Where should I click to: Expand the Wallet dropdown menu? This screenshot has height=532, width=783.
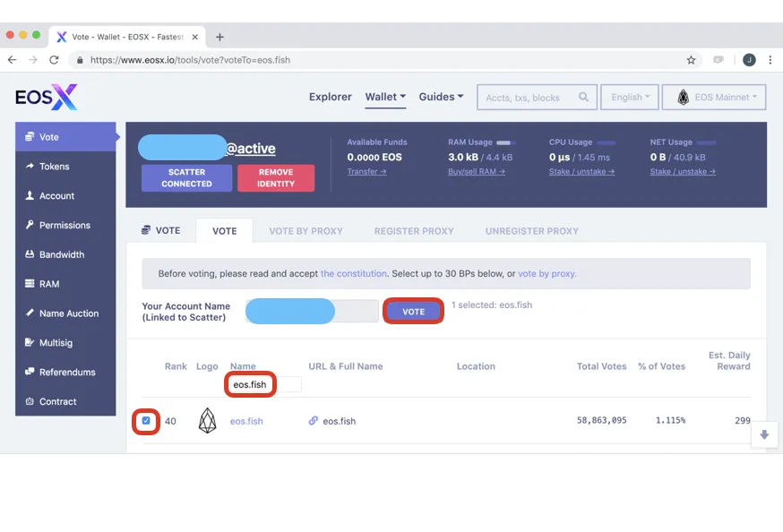(x=385, y=97)
